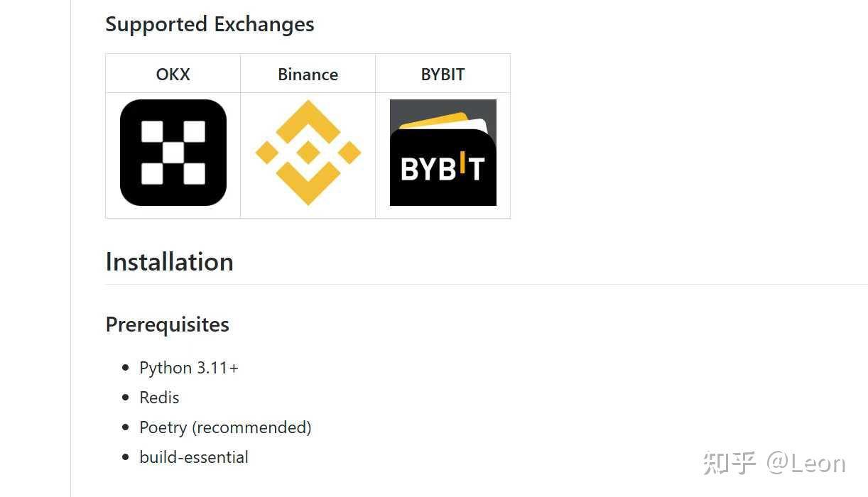Click the Poetry (recommended) list item
This screenshot has height=497, width=868.
(x=225, y=427)
